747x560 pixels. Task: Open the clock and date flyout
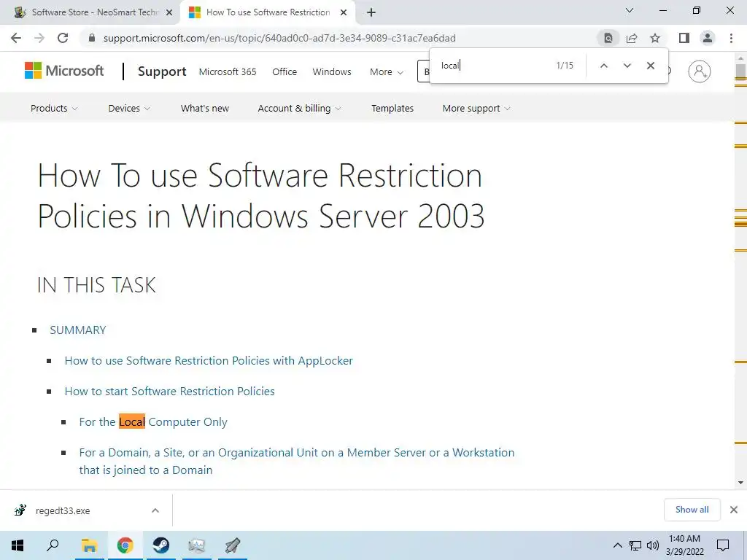coord(684,545)
